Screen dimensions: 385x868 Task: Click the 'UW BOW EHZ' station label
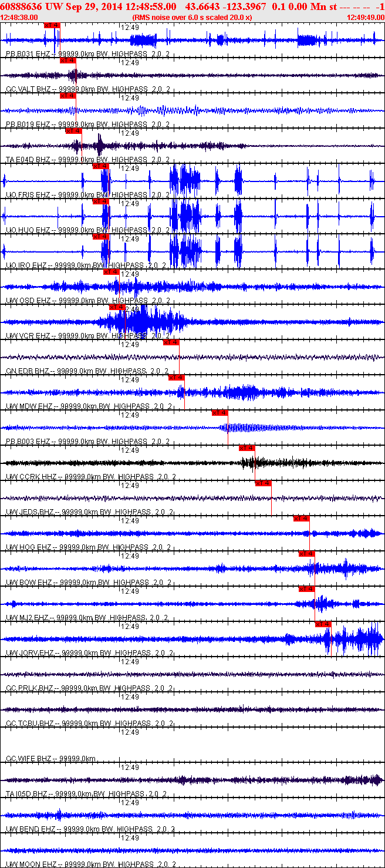[29, 583]
